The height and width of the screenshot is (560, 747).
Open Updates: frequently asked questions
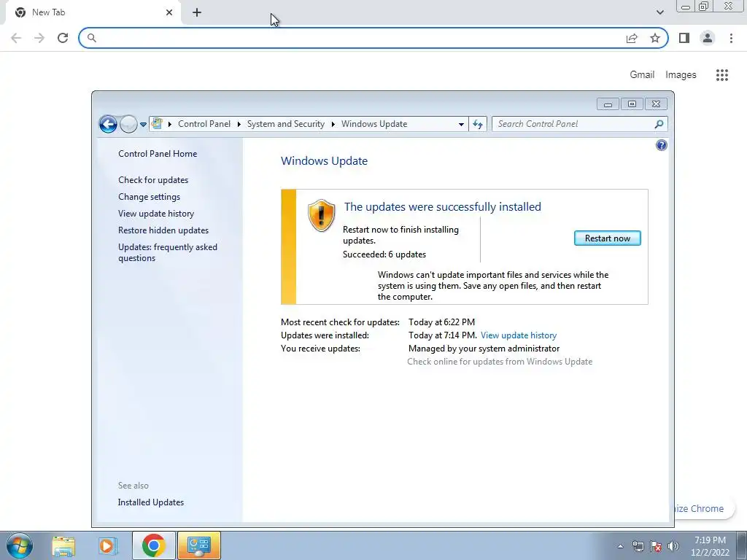(x=168, y=252)
